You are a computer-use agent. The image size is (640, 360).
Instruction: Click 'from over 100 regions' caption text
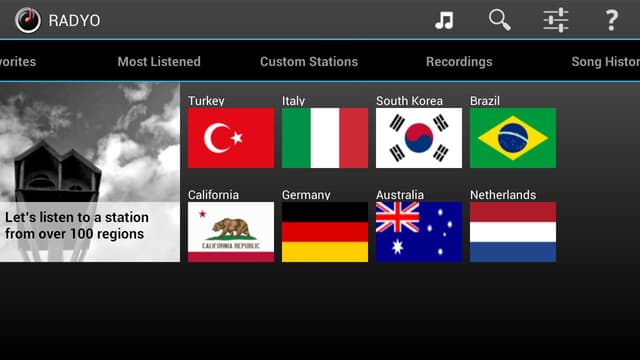coord(75,234)
